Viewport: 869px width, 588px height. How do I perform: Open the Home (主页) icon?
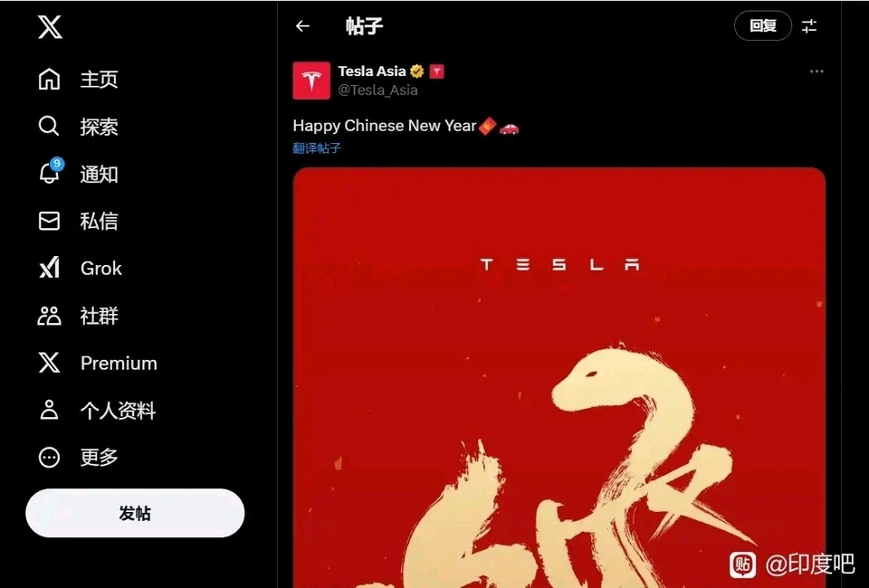(49, 79)
